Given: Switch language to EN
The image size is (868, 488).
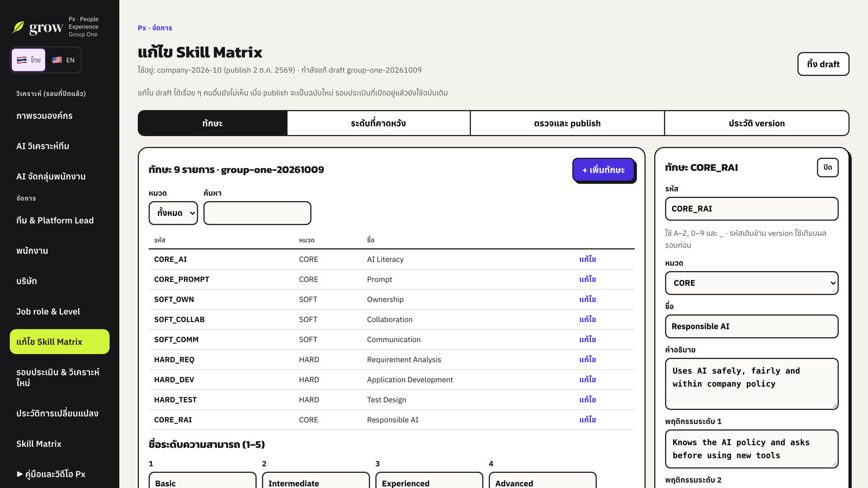Looking at the screenshot, I should tap(63, 60).
